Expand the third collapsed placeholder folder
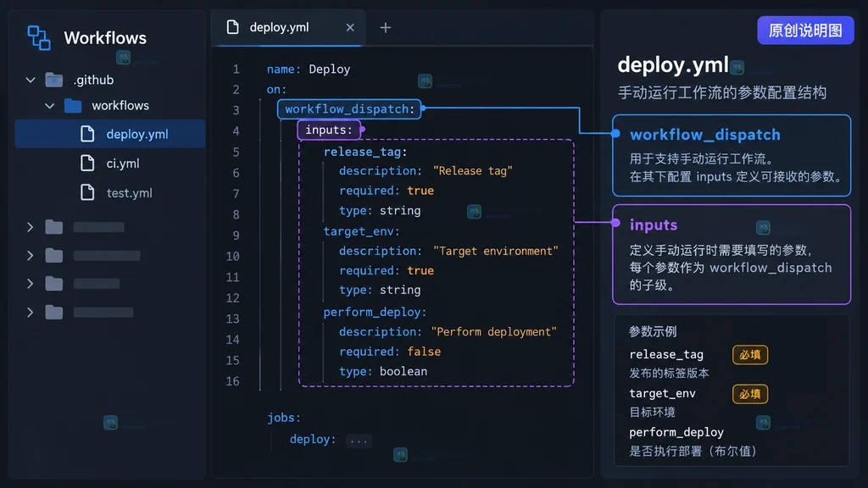Image resolution: width=868 pixels, height=488 pixels. click(x=30, y=284)
